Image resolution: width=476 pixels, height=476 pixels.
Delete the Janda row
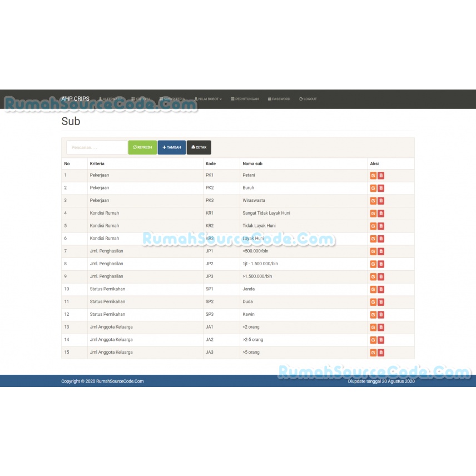pos(381,289)
